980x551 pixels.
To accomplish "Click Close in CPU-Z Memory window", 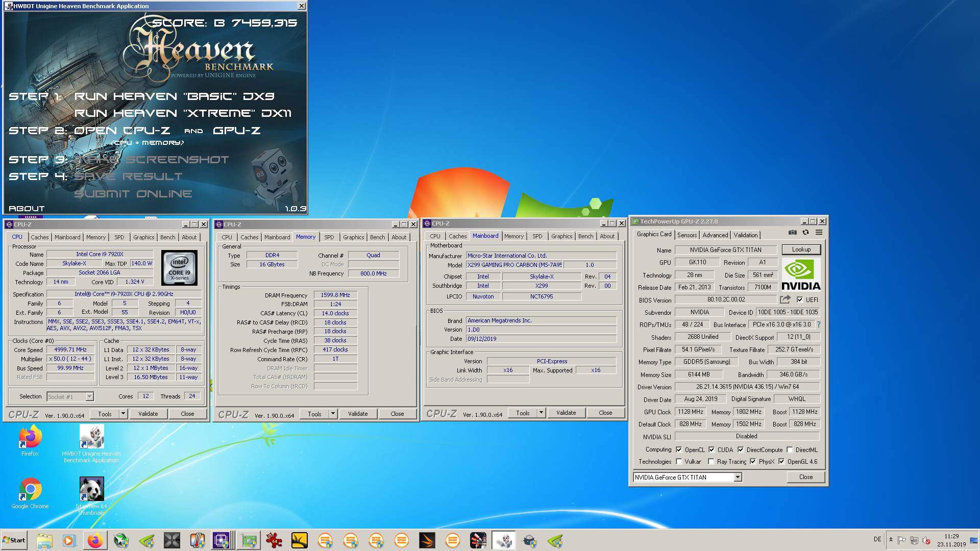I will [397, 413].
